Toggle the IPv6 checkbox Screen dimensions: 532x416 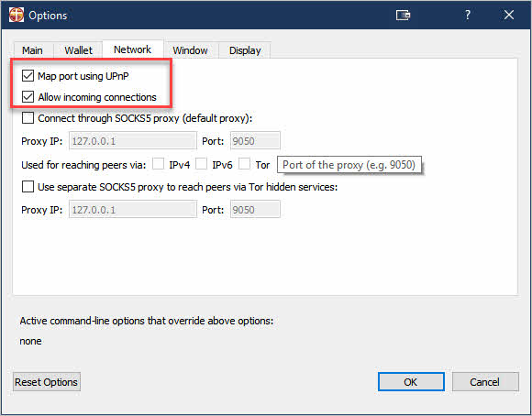click(201, 164)
